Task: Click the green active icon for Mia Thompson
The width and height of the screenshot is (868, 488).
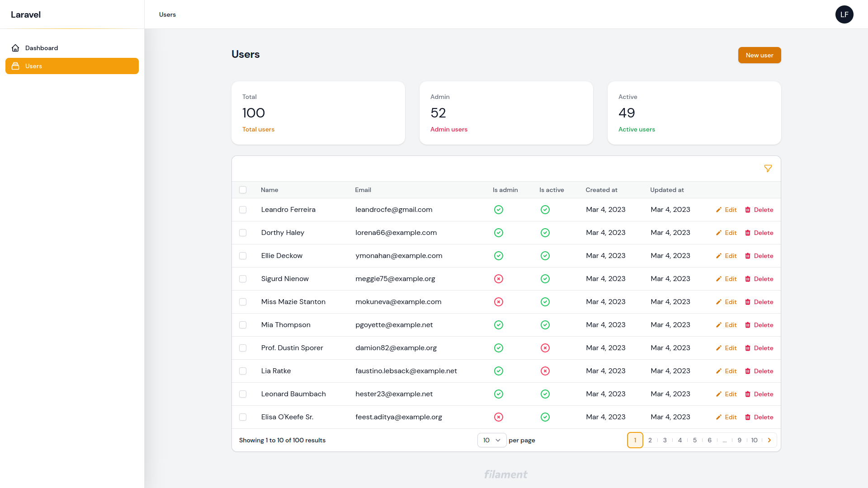Action: click(x=545, y=325)
